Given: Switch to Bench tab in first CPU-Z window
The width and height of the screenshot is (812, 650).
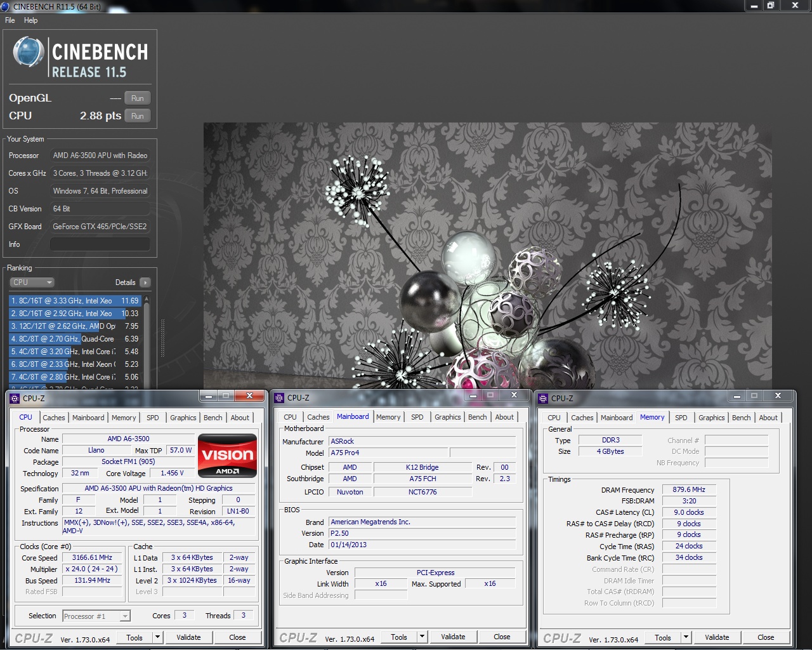Looking at the screenshot, I should 213,418.
